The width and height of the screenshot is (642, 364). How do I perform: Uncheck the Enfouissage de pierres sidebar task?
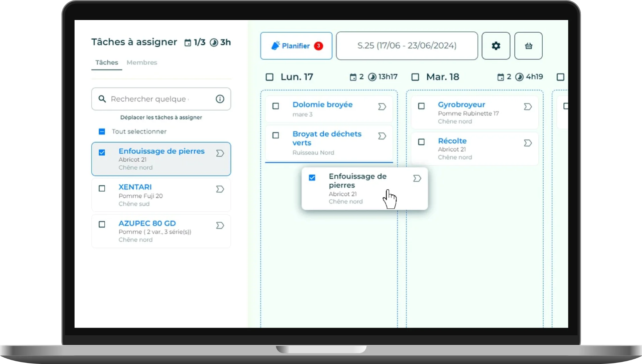pyautogui.click(x=102, y=153)
